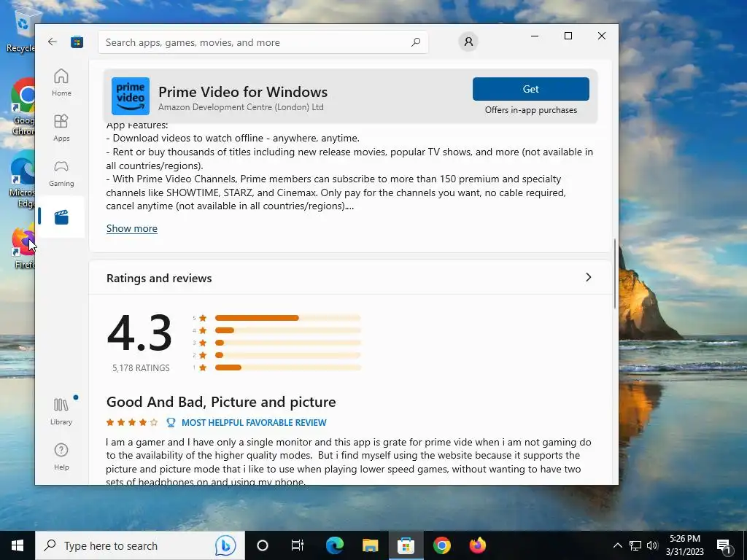Open File Explorer from taskbar
Screen dimensions: 747x560
coord(370,545)
